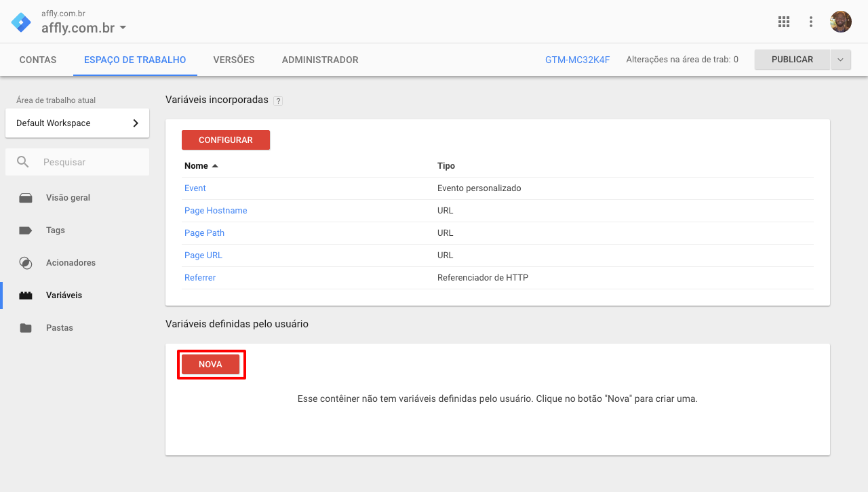Click the user profile avatar
Viewport: 868px width, 492px height.
pos(840,22)
